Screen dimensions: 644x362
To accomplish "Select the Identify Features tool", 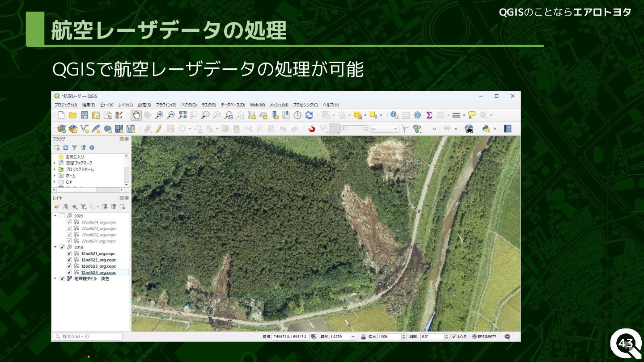I will coord(394,115).
